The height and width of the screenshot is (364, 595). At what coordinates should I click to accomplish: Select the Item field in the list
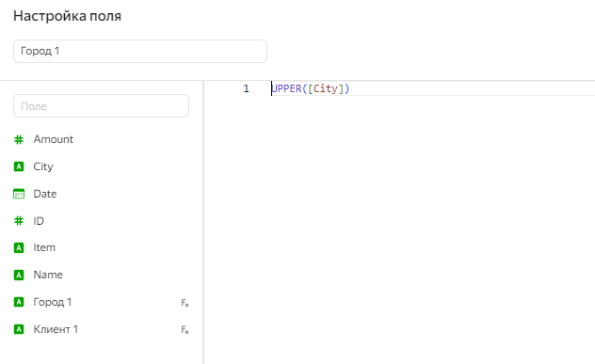coord(101,247)
